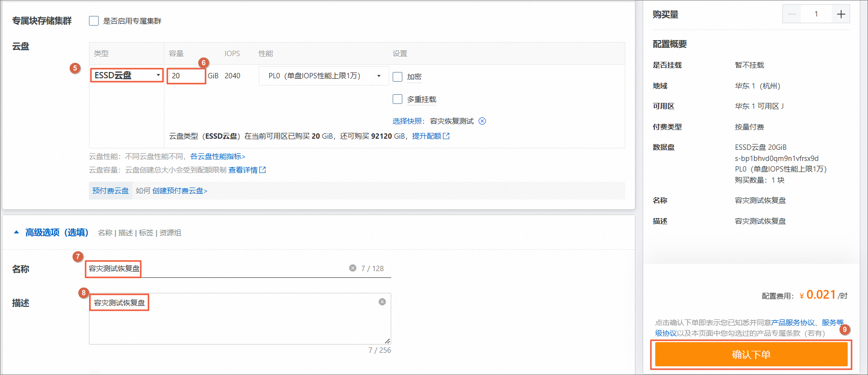Image resolution: width=868 pixels, height=375 pixels.
Task: Open the 查看详情 details link
Action: pyautogui.click(x=243, y=170)
